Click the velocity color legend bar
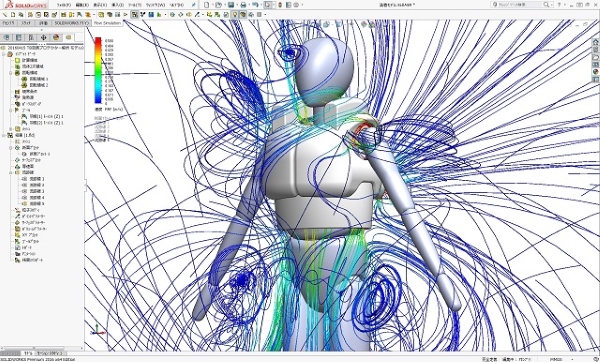Image resolution: width=600 pixels, height=362 pixels. pyautogui.click(x=98, y=70)
